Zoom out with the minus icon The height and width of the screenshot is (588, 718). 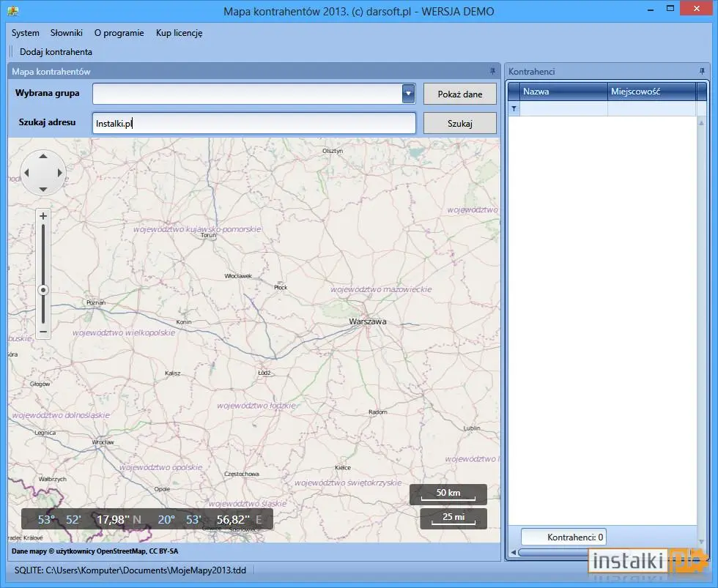coord(43,332)
